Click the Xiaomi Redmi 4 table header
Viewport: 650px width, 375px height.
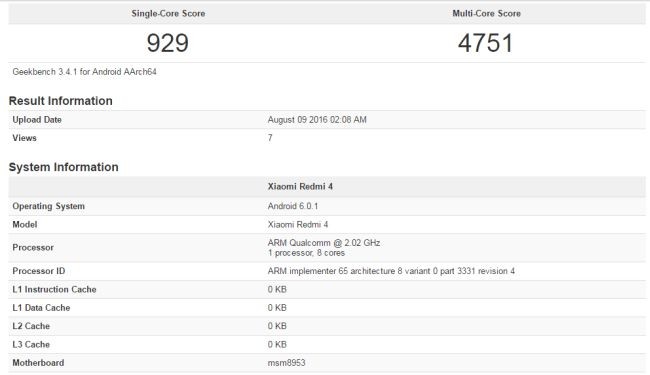click(300, 186)
